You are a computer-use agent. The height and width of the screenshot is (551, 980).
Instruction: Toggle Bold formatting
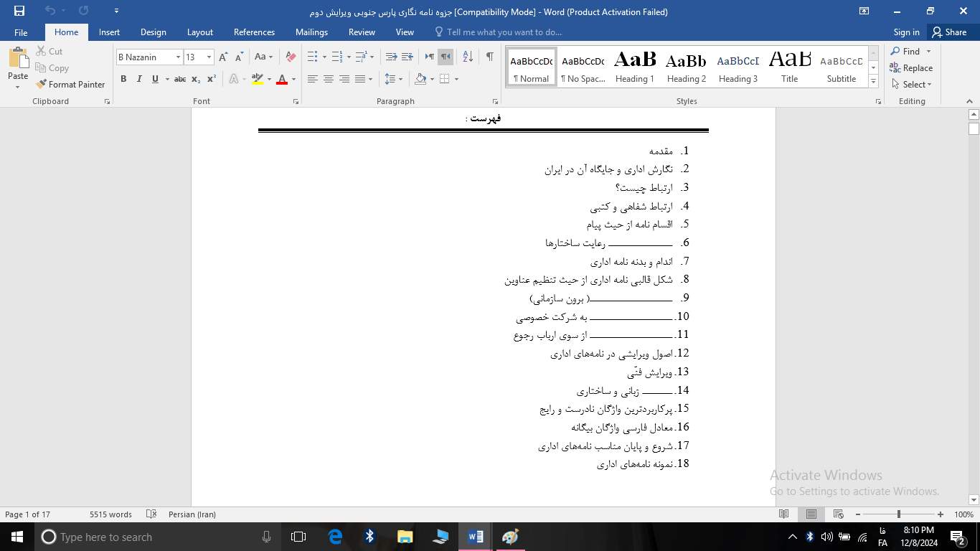click(x=123, y=79)
